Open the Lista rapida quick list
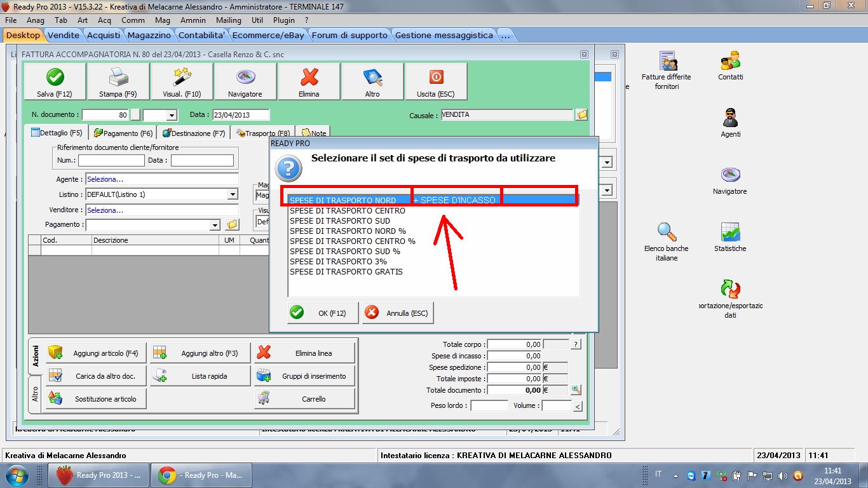Screen dimensions: 868x488 point(200,376)
